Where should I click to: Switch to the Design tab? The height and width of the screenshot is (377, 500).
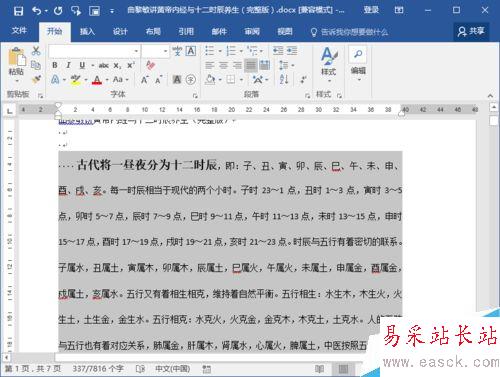(120, 32)
